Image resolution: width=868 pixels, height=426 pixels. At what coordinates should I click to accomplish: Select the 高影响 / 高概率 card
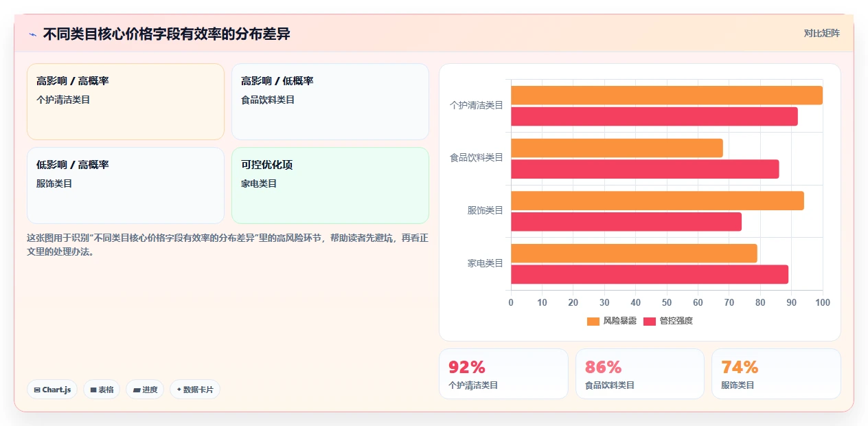[126, 102]
